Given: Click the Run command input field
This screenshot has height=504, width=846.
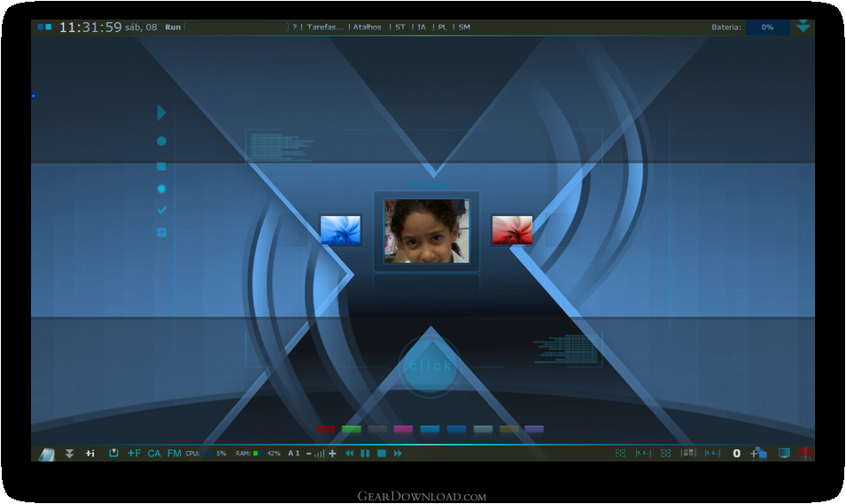Looking at the screenshot, I should 236,27.
